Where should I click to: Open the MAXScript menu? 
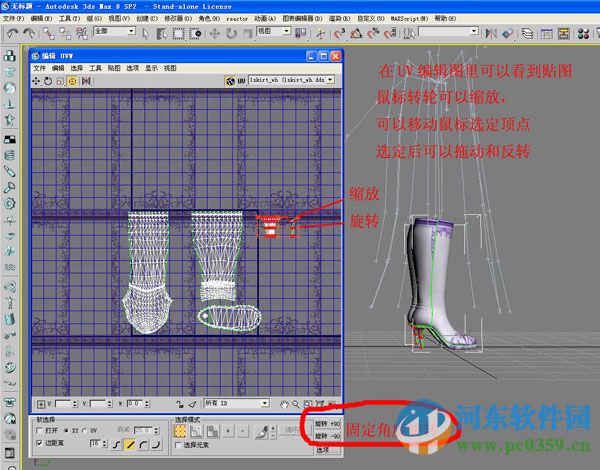[x=409, y=18]
